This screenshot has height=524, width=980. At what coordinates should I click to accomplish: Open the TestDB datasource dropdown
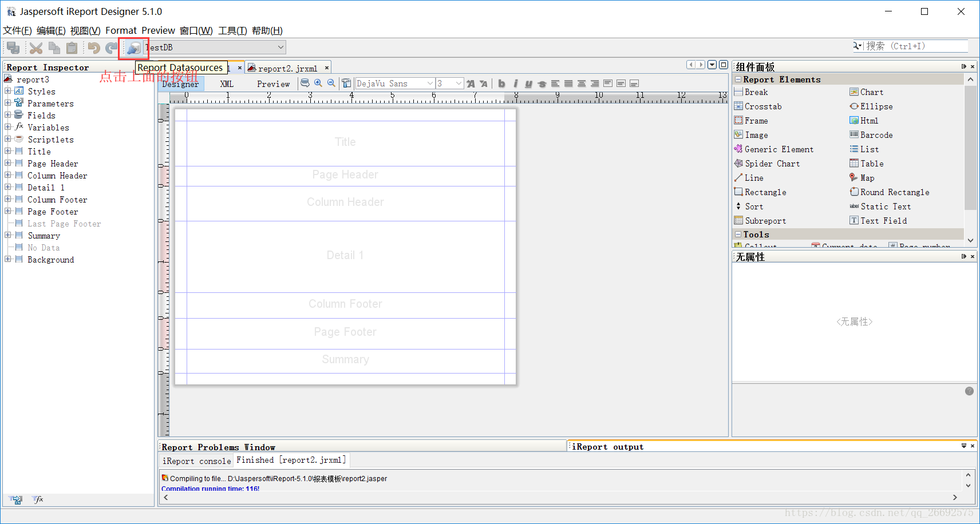click(x=280, y=47)
